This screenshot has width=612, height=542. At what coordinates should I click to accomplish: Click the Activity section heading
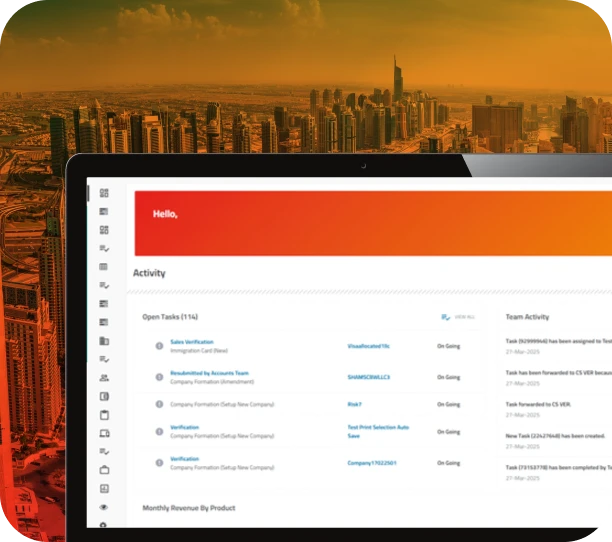149,273
